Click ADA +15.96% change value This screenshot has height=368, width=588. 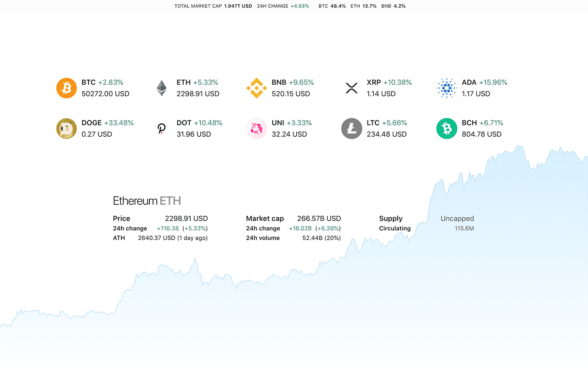click(493, 82)
